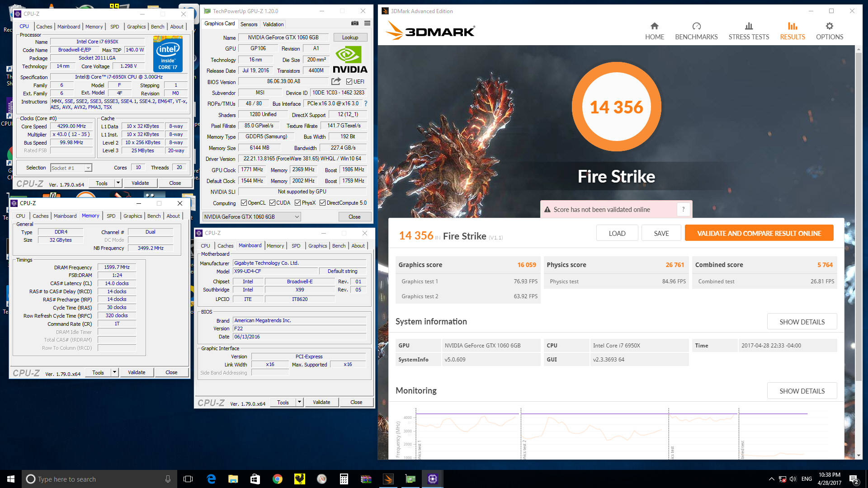Toggle DirectCompute 5.0 checkbox
Image resolution: width=868 pixels, height=488 pixels.
pos(323,203)
